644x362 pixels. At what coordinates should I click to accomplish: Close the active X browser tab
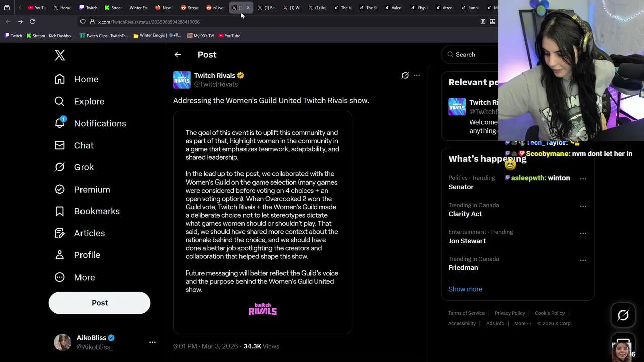248,8
